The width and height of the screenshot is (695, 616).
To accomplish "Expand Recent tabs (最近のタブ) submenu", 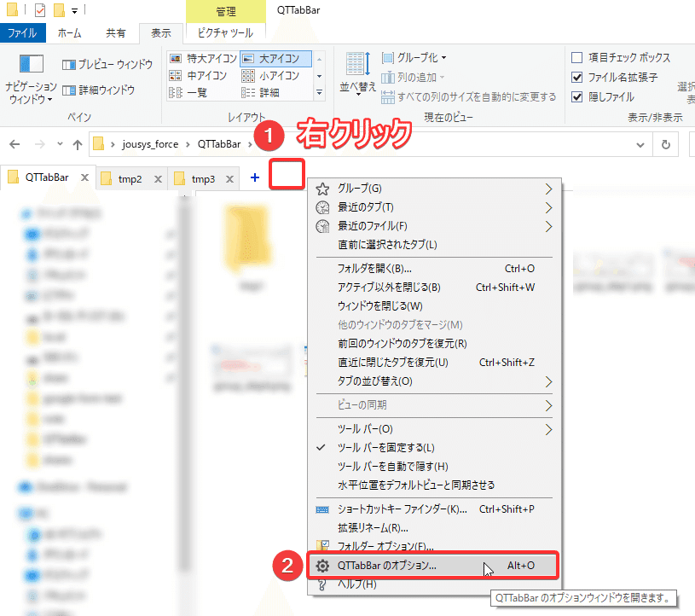I will 433,207.
